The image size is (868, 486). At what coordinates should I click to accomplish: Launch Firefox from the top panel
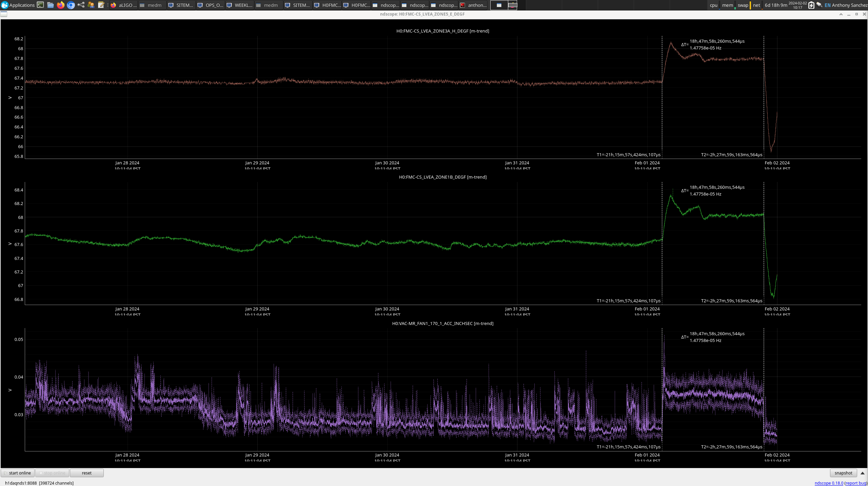(61, 5)
